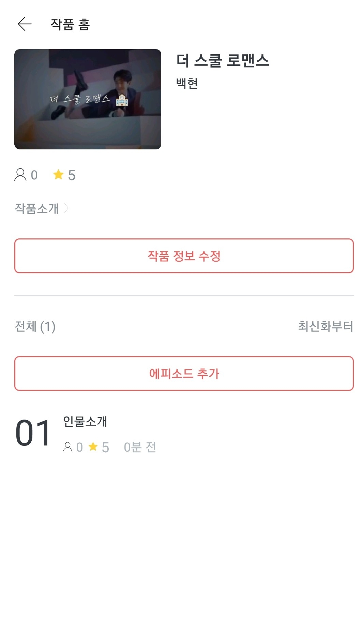Tap the author name 백현
The image size is (362, 644).
187,83
